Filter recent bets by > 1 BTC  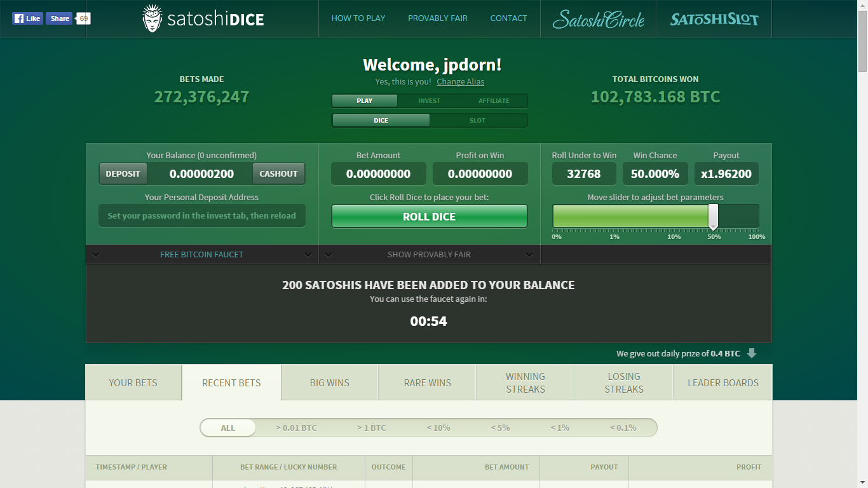click(371, 428)
